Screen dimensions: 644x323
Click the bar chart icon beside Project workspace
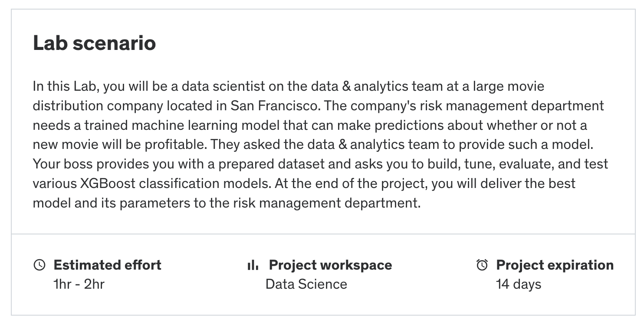point(253,265)
